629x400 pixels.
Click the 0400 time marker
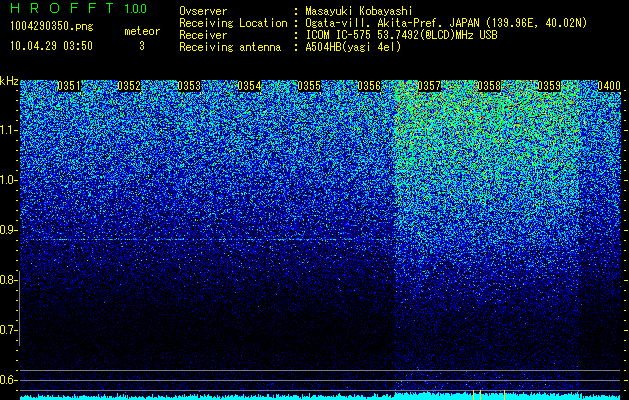pyautogui.click(x=609, y=86)
